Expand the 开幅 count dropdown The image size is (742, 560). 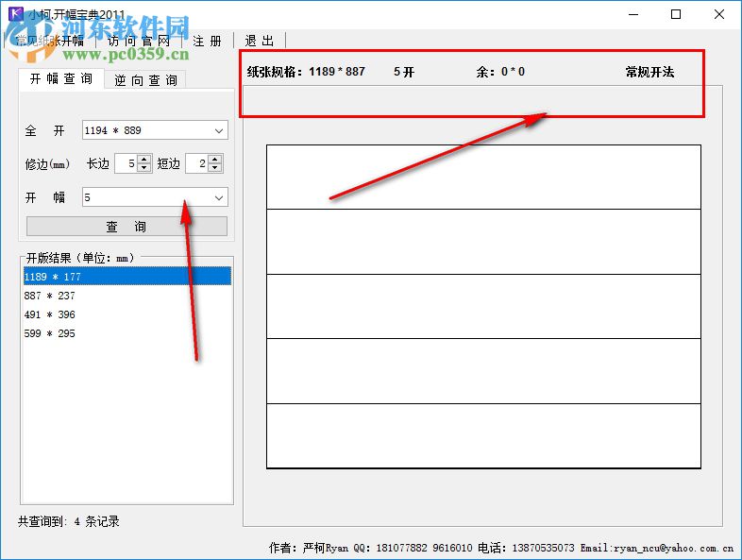(219, 198)
